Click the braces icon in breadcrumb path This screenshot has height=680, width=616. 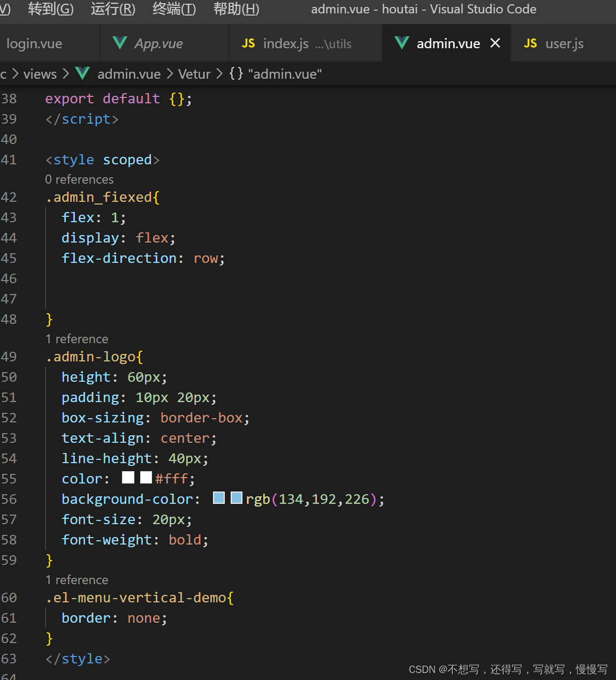[x=236, y=73]
